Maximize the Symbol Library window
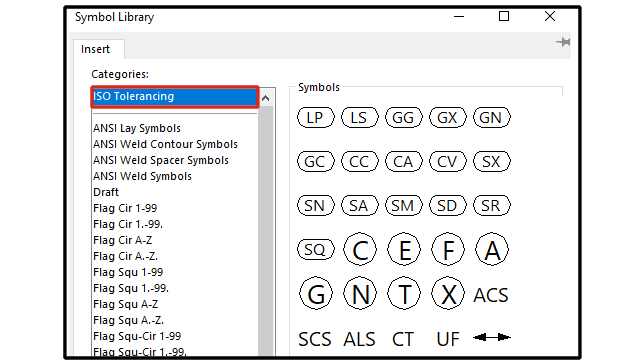 (x=504, y=16)
